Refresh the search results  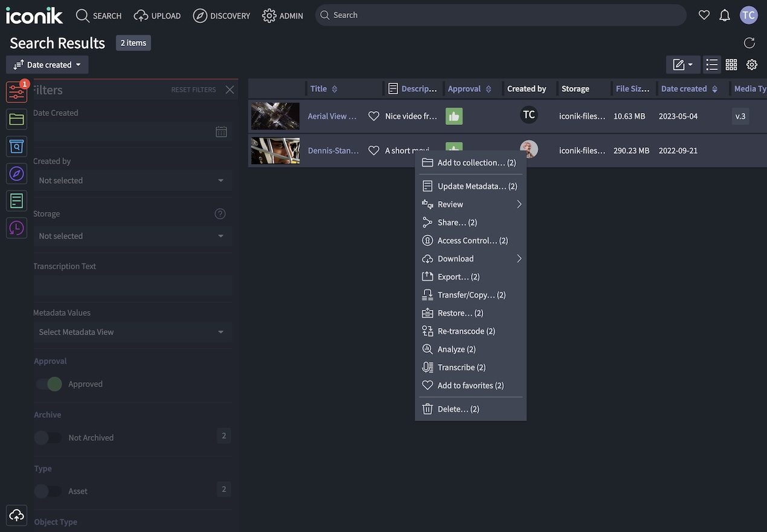749,43
